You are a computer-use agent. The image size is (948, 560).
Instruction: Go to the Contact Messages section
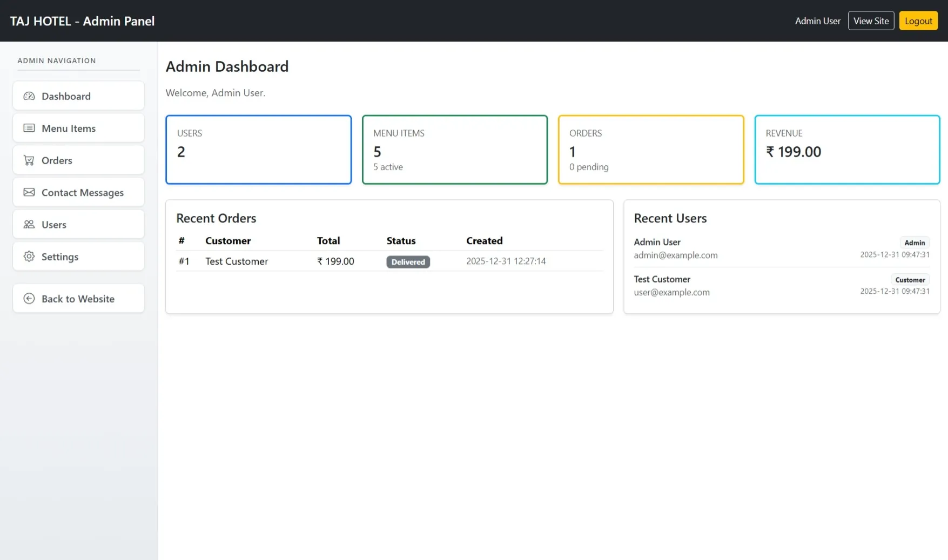point(78,192)
